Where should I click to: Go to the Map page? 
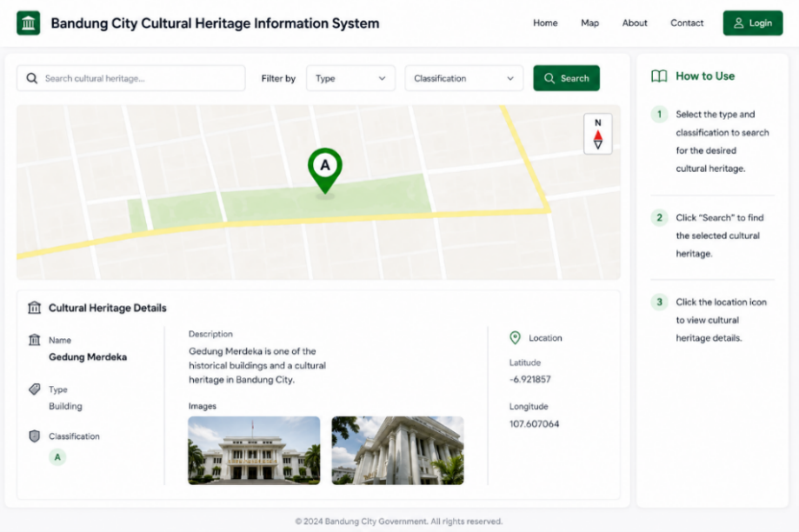pyautogui.click(x=589, y=23)
